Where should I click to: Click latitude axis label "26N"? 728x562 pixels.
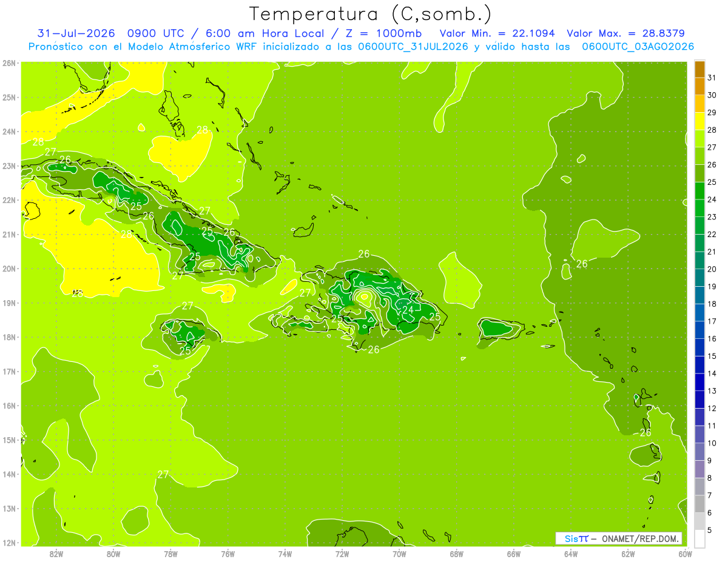click(8, 62)
